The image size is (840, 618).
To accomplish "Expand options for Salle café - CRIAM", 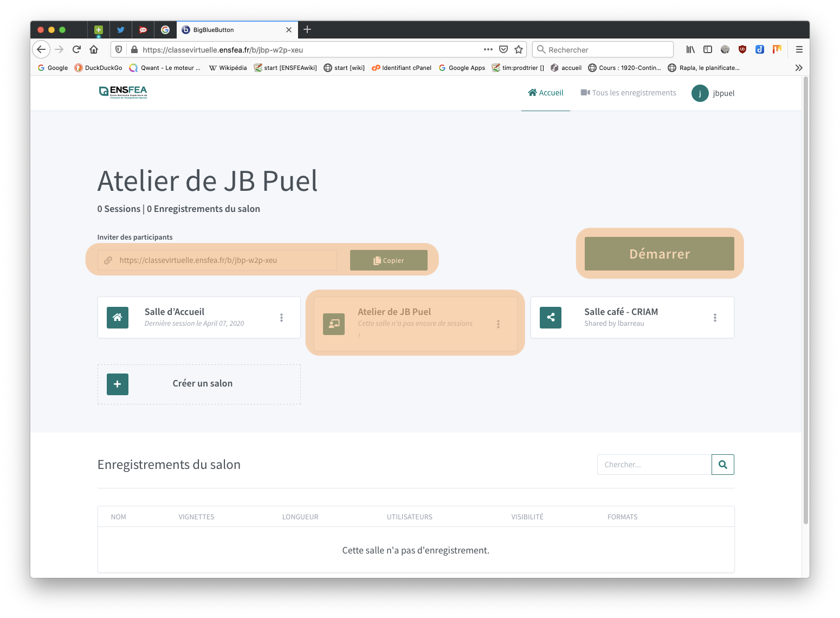I will [715, 318].
